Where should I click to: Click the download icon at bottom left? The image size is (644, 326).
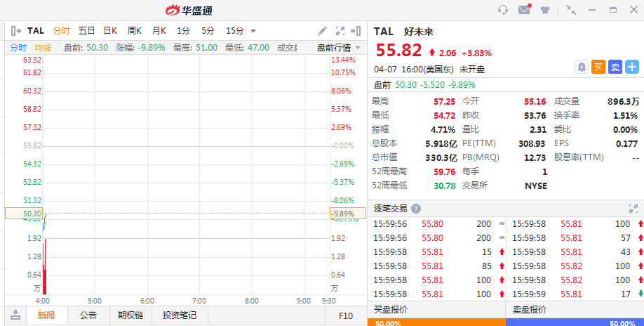(x=15, y=315)
